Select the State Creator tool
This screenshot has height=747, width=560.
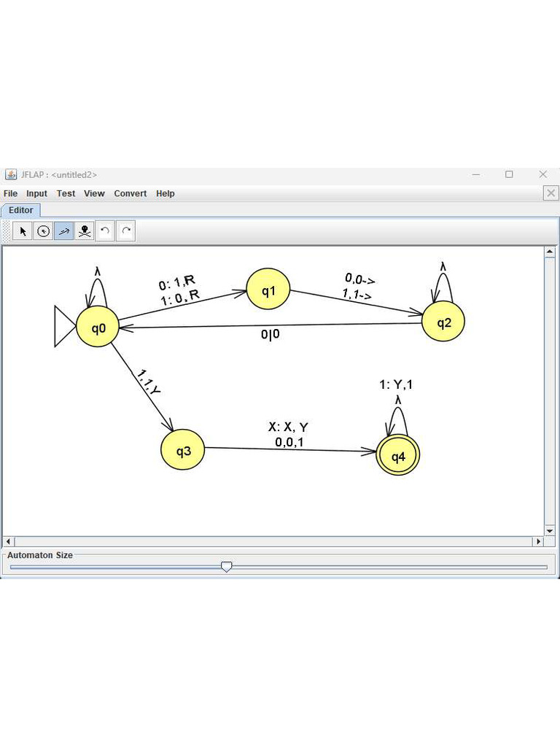pos(43,231)
